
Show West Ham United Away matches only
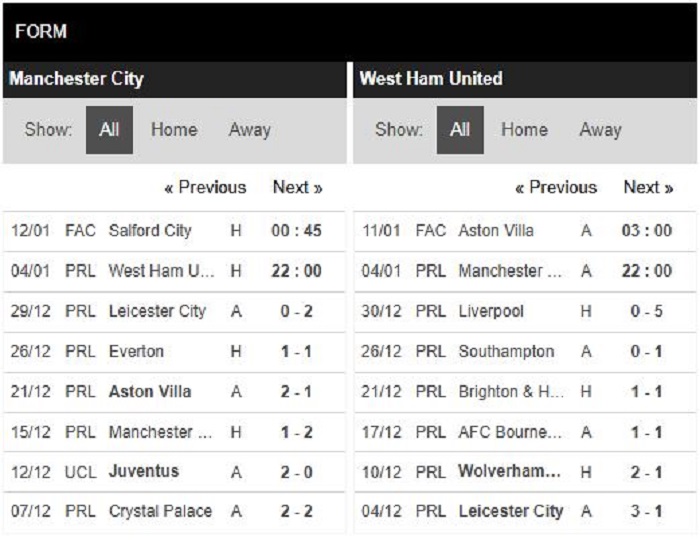600,130
